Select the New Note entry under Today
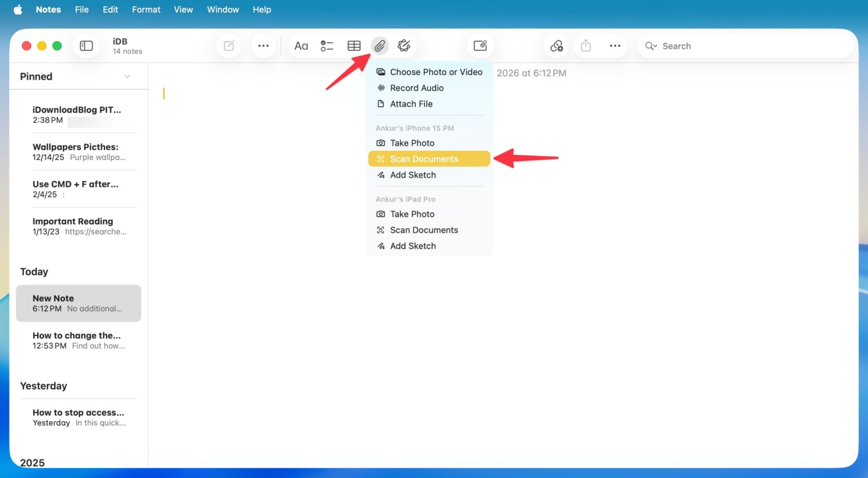This screenshot has height=478, width=868. tap(79, 303)
